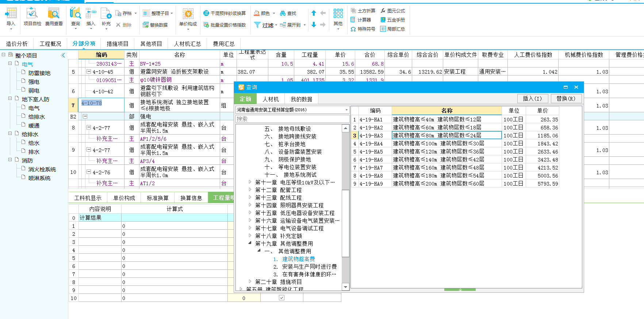Switch to 措施项目 tab

(x=118, y=44)
